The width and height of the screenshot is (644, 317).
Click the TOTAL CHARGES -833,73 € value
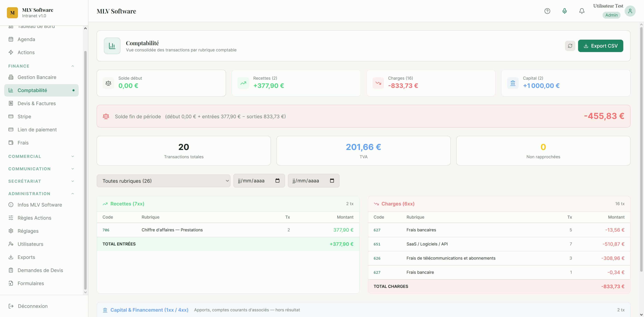[x=612, y=286]
